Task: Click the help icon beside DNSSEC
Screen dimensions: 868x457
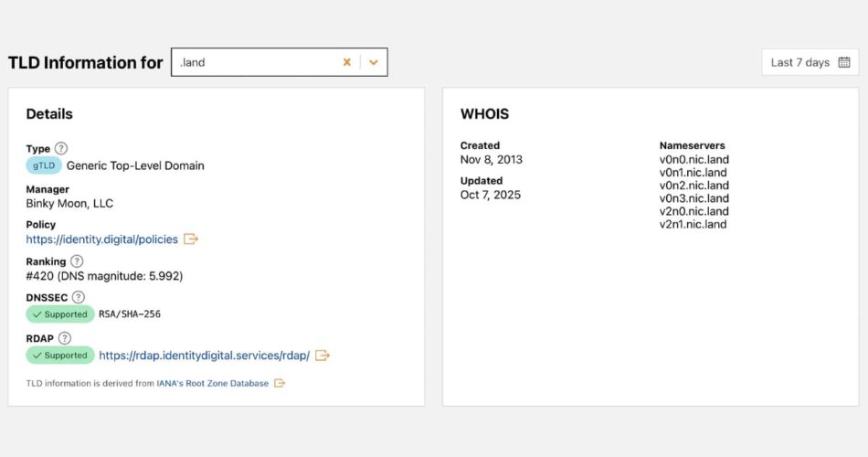Action: [79, 297]
